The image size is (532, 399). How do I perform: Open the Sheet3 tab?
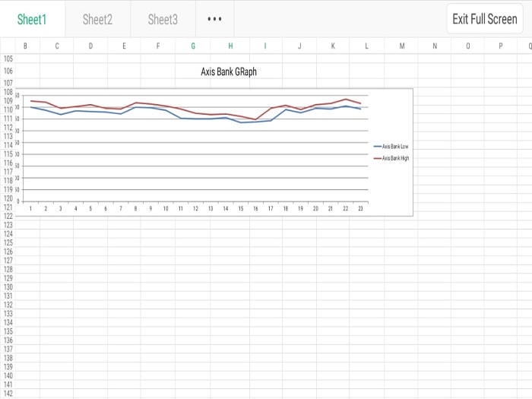(x=163, y=19)
